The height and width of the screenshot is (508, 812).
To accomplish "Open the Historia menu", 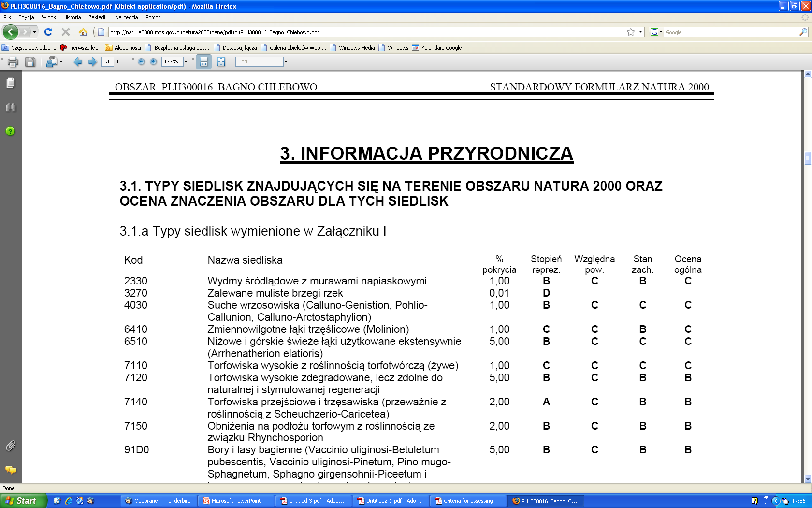I will point(72,17).
